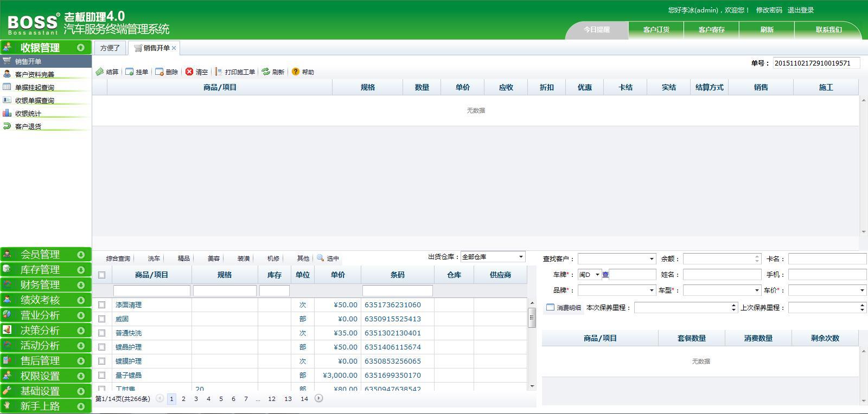Click the 查 plate lookup link
Viewport: 868px width, 414px height.
tap(605, 275)
